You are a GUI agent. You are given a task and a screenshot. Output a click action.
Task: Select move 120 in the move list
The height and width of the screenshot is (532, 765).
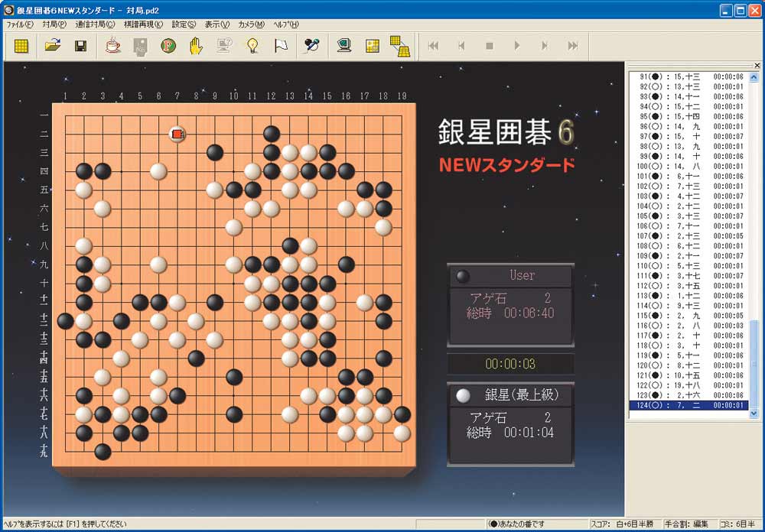pos(689,365)
